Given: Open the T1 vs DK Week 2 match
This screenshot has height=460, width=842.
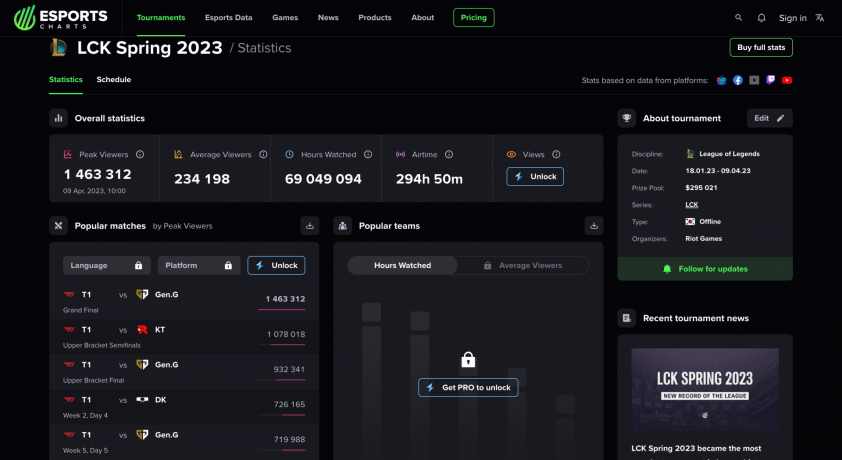Looking at the screenshot, I should (184, 407).
